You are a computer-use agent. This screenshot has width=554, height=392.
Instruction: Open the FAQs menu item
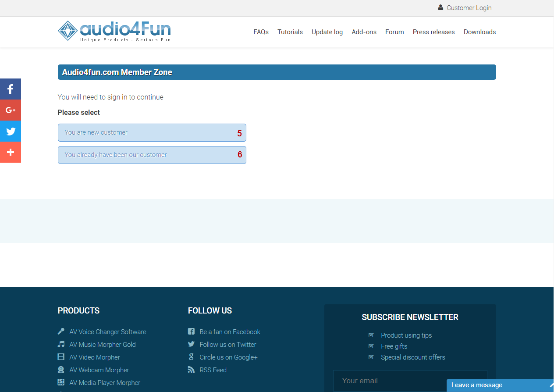pyautogui.click(x=261, y=32)
